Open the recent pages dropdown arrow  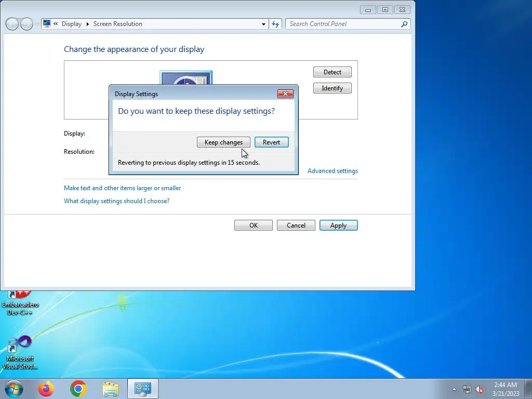tap(37, 24)
